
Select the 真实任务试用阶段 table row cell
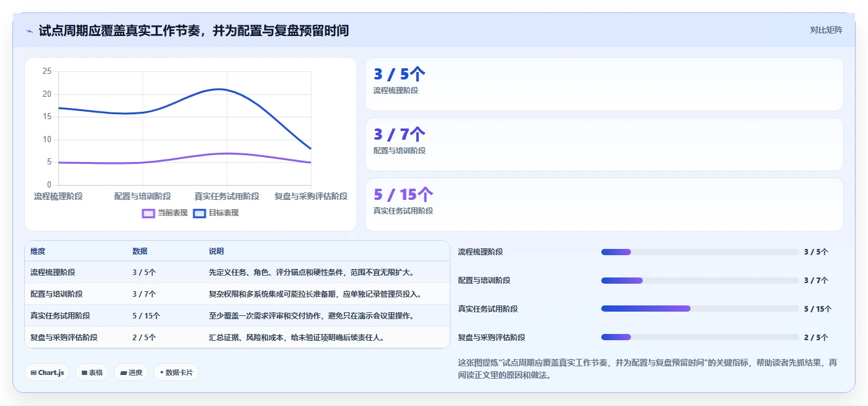click(60, 316)
